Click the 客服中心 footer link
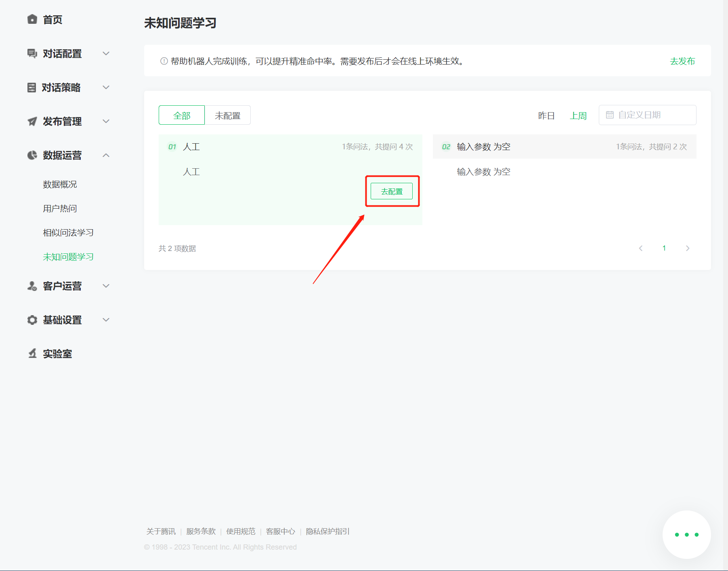 tap(281, 531)
